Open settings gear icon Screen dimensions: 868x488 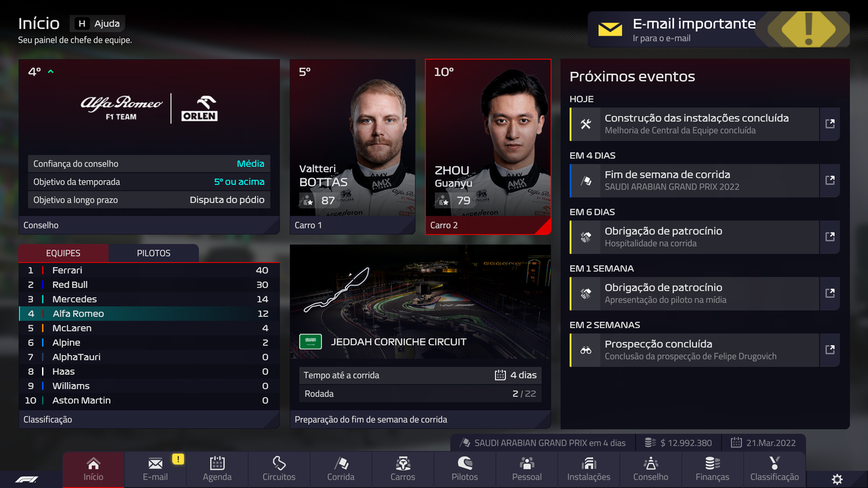(837, 479)
